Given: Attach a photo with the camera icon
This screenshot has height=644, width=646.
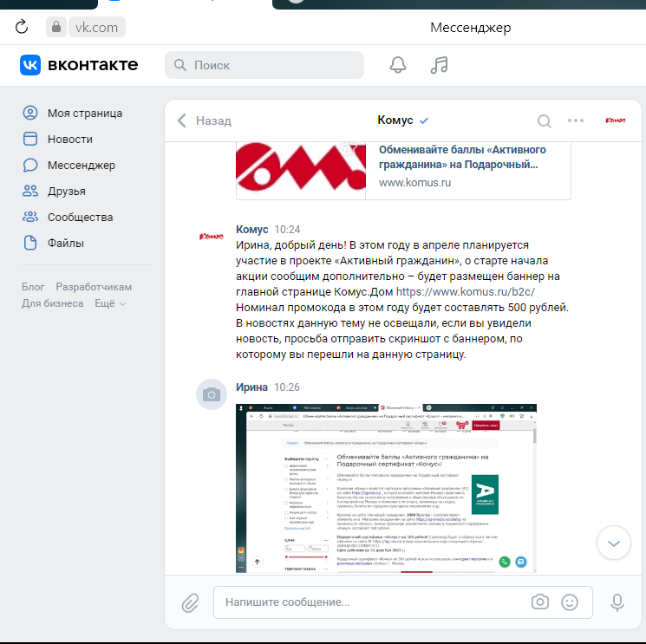Looking at the screenshot, I should tap(539, 602).
